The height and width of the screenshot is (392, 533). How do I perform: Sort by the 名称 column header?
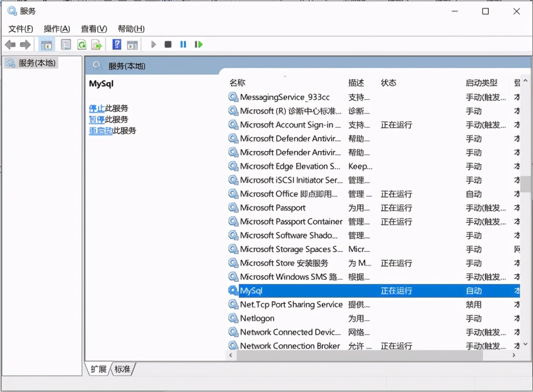point(237,82)
